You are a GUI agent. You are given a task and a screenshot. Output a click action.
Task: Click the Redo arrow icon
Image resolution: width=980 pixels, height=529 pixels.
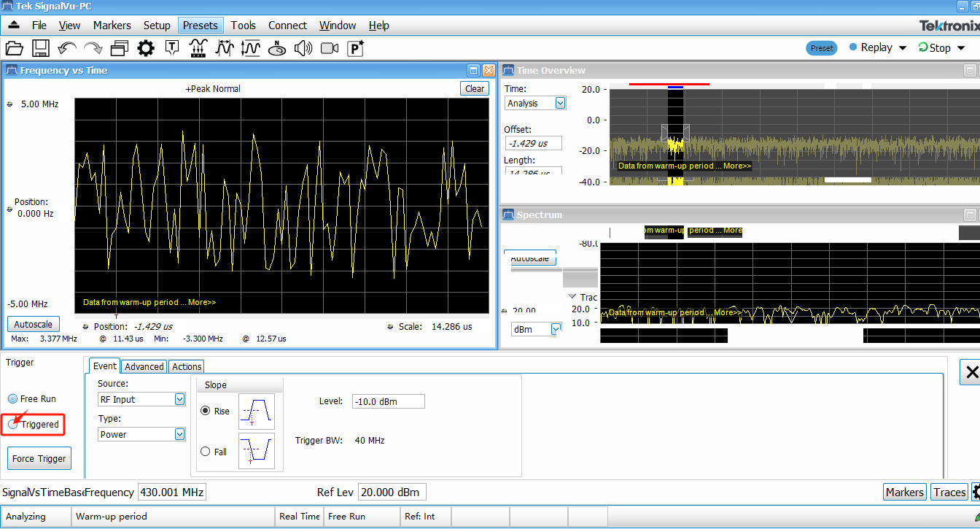tap(93, 49)
